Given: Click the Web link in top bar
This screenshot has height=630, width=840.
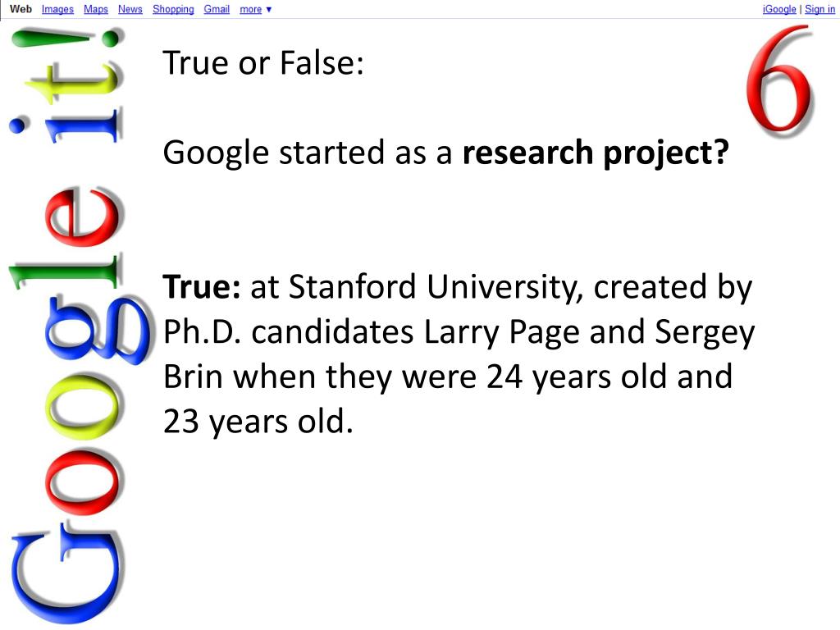Looking at the screenshot, I should tap(21, 9).
